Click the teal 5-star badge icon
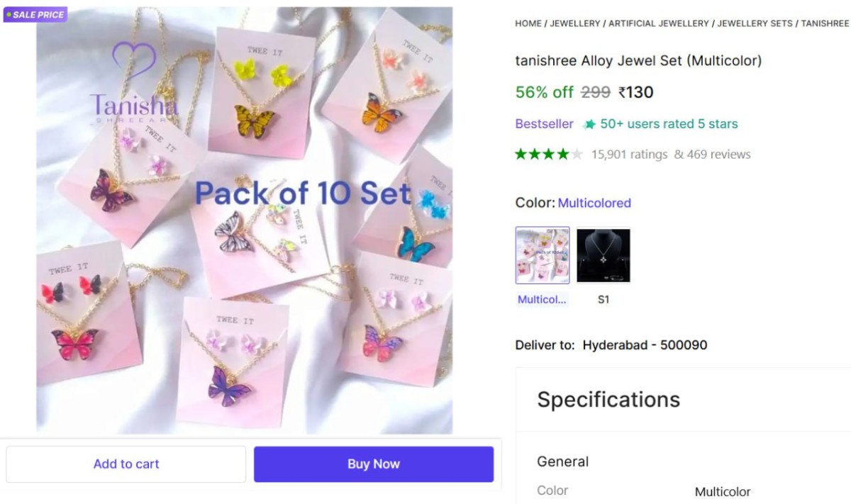Viewport: 851px width, 504px height. 589,125
